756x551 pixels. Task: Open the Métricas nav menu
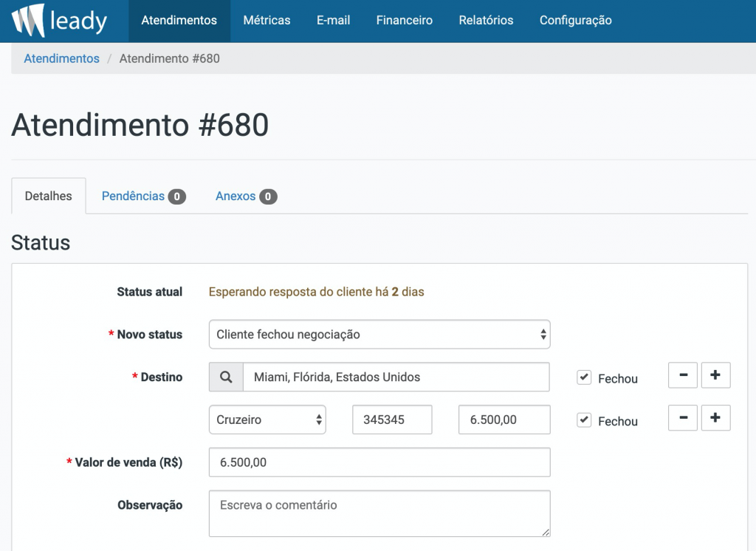267,20
